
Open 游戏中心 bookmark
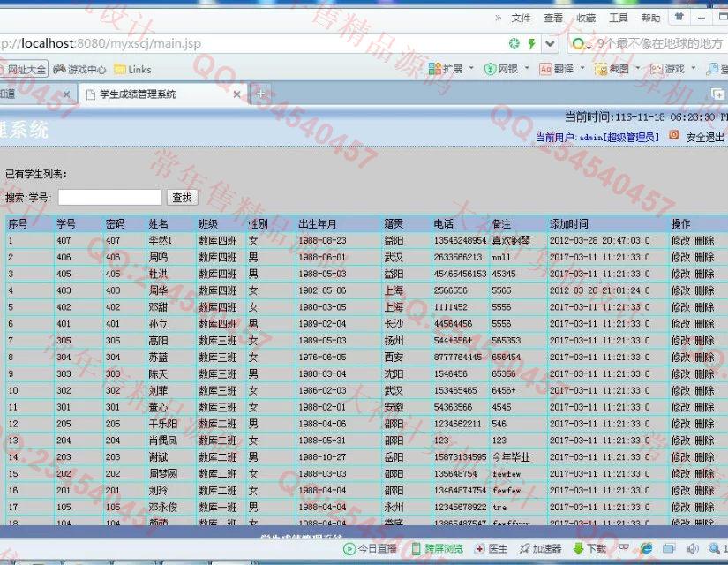coord(79,69)
